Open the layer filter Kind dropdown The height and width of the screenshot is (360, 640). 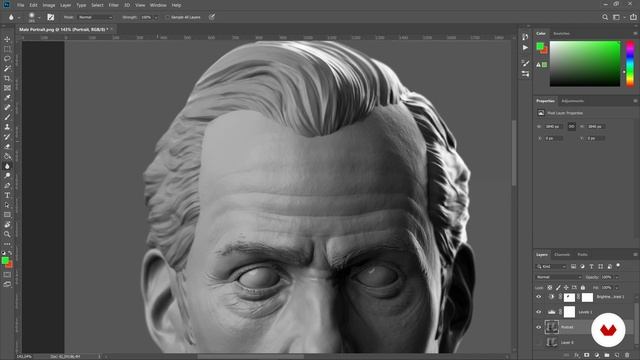551,267
